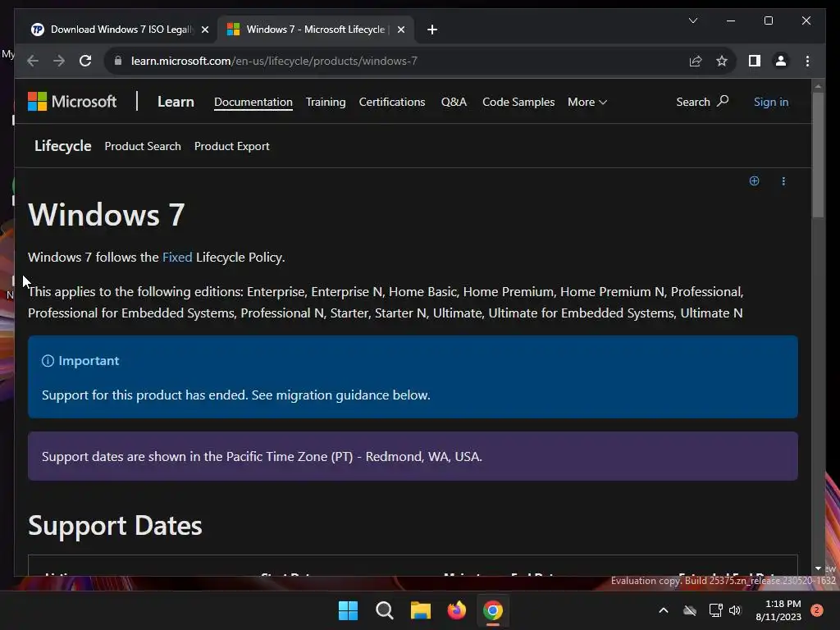Share this page via share icon
The height and width of the screenshot is (630, 840).
[x=696, y=61]
